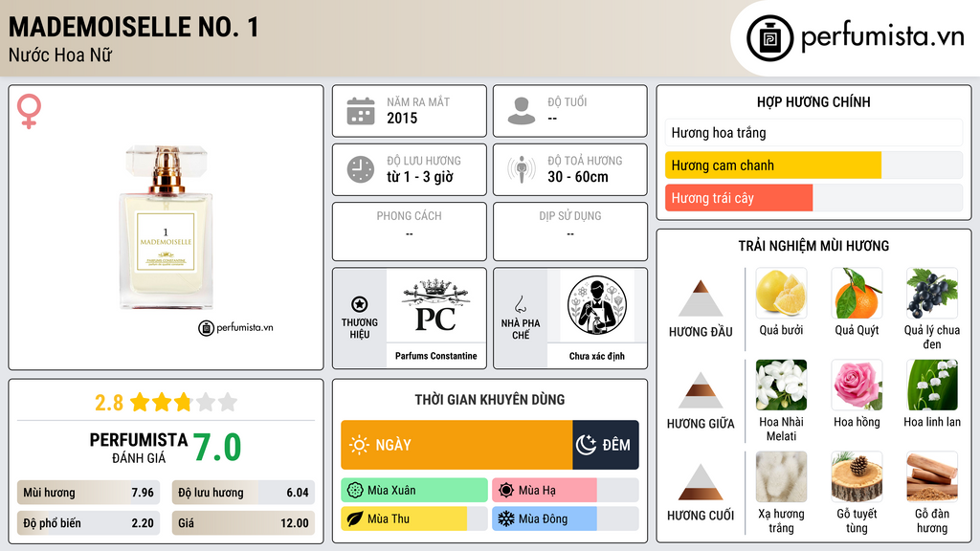Click the Thời gian khuyên dùng heading

[x=489, y=400]
